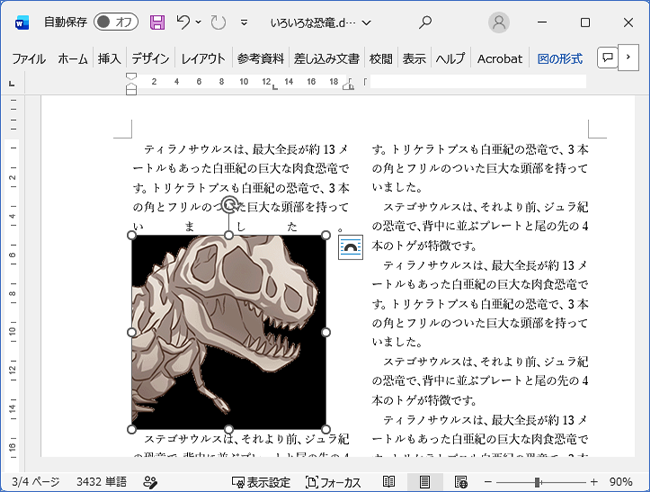Click the first line indent marker on ruler
This screenshot has height=492, width=650.
tap(131, 77)
